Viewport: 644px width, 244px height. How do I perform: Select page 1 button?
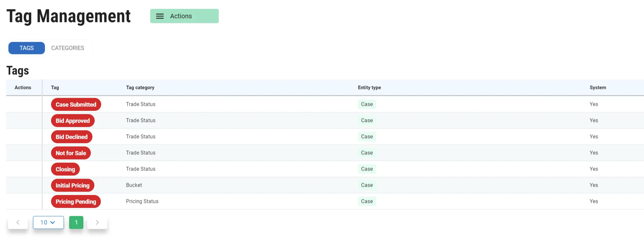(76, 222)
